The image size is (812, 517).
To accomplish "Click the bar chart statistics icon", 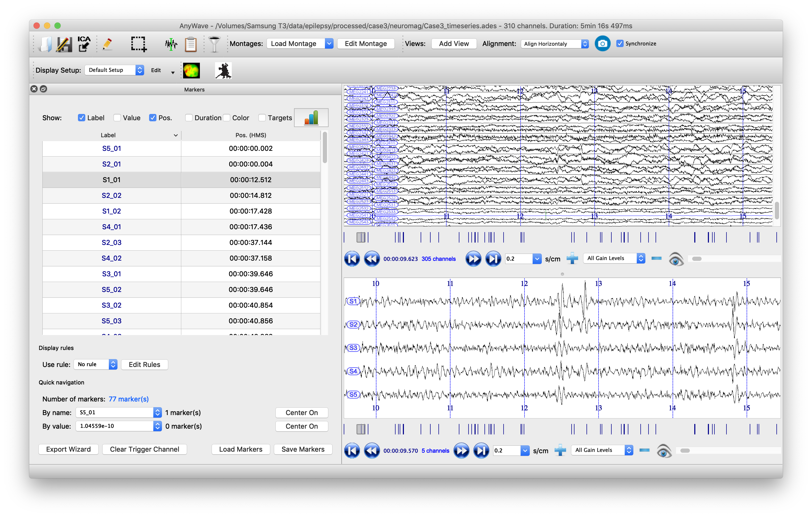I will (x=311, y=118).
